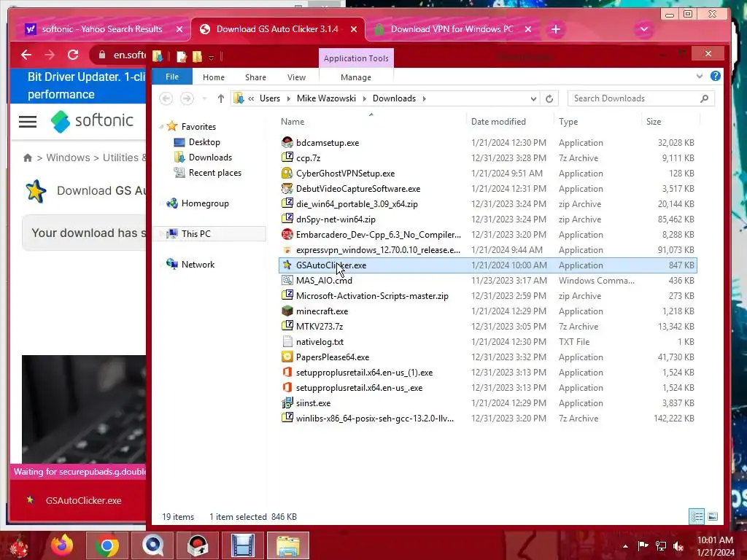Image resolution: width=747 pixels, height=560 pixels.
Task: Select MAS_AIO.cmd file icon
Action: (x=287, y=280)
